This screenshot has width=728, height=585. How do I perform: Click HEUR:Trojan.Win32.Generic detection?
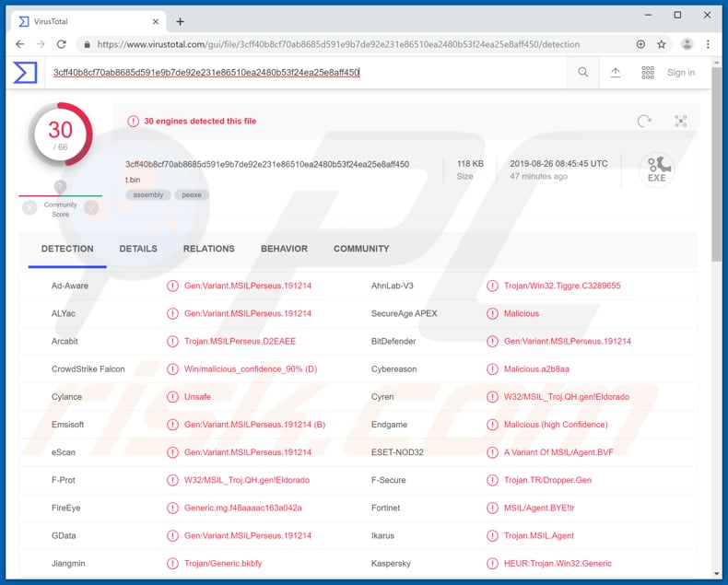pos(558,563)
